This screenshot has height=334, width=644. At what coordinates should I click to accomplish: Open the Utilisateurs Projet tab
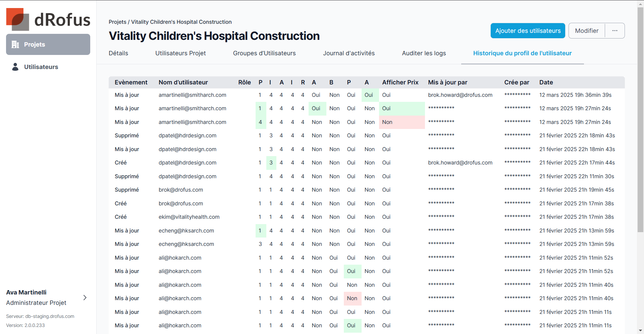coord(180,53)
